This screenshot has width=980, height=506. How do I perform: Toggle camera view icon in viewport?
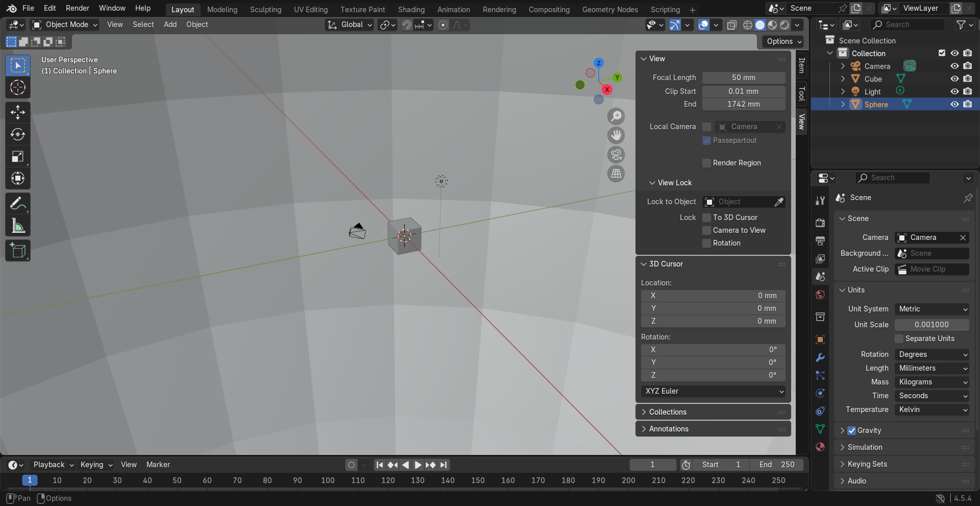(x=616, y=155)
